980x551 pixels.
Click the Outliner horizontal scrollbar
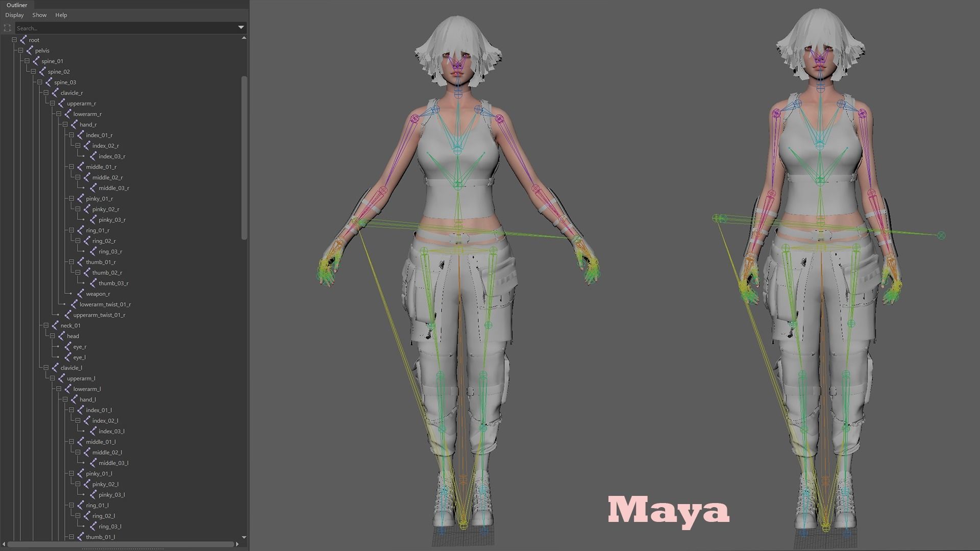click(120, 544)
